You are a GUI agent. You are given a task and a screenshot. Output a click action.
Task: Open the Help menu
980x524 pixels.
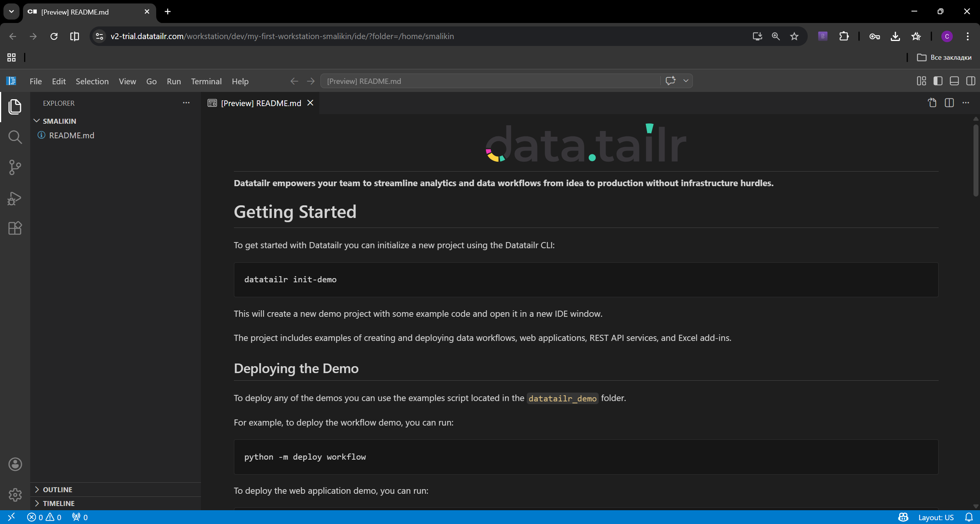click(240, 81)
